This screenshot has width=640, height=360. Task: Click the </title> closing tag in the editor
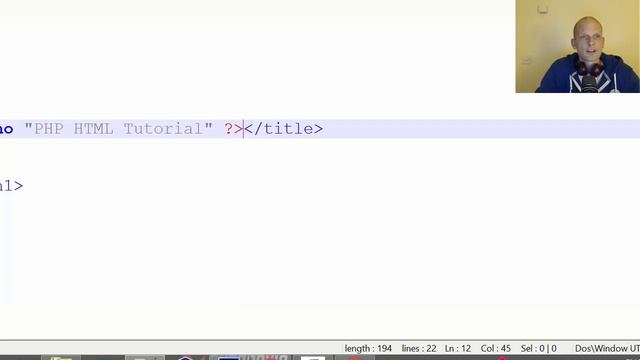pyautogui.click(x=284, y=129)
